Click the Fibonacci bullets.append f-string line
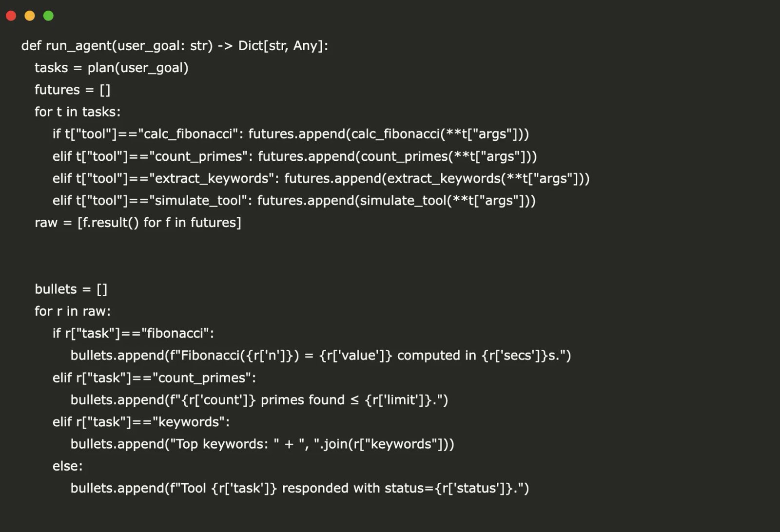Screen dimensions: 780x532 point(320,356)
